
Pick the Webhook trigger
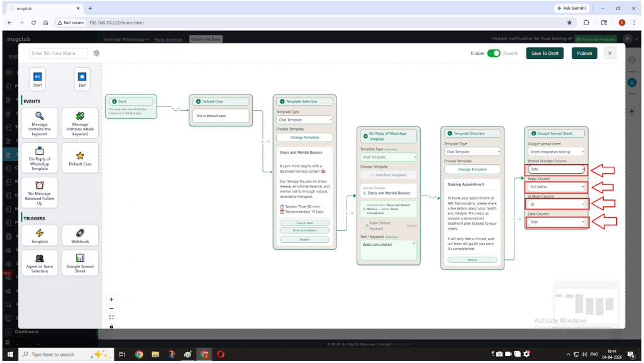pyautogui.click(x=80, y=236)
